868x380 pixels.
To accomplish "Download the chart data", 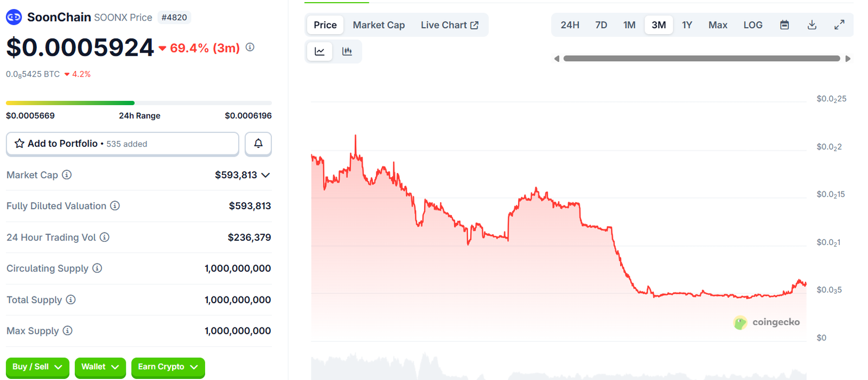I will [x=812, y=25].
